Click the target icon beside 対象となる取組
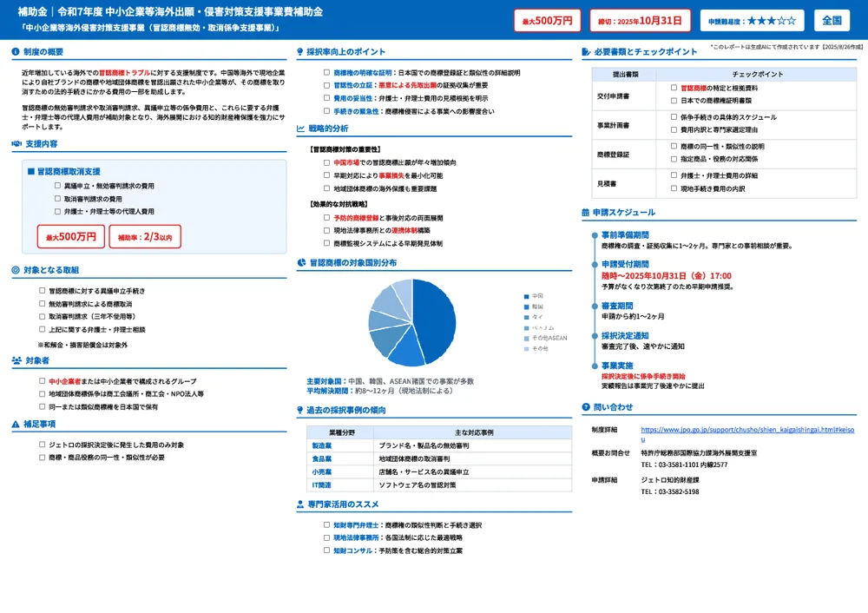The width and height of the screenshot is (868, 613). pos(16,270)
